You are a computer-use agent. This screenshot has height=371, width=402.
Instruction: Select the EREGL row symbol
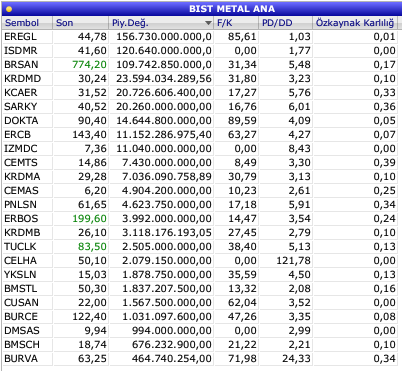(20, 37)
